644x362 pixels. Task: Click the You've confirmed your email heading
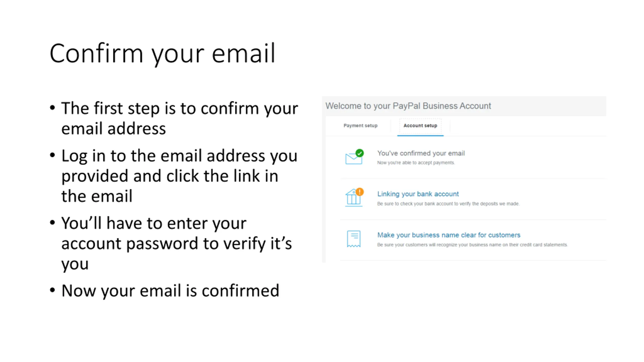[x=421, y=153]
